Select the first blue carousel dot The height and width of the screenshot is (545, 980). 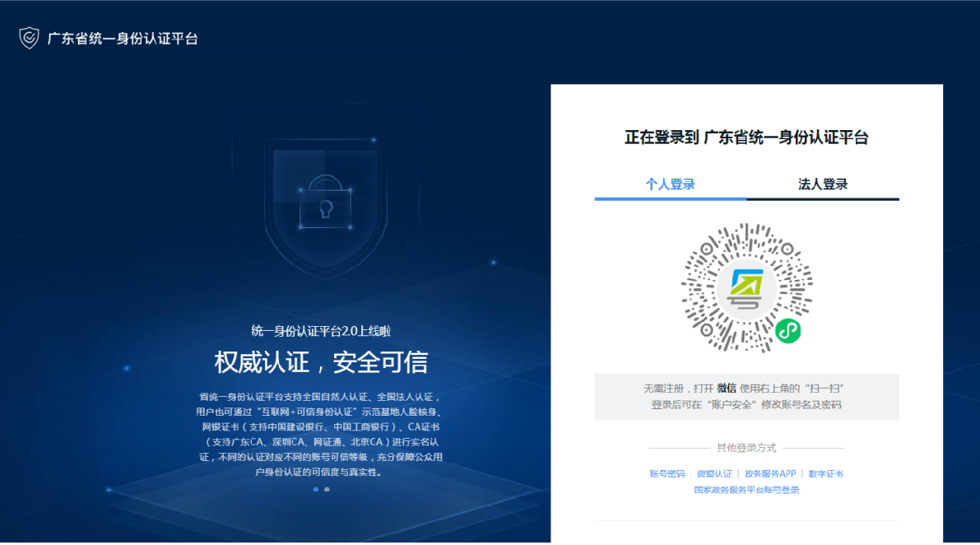tap(316, 489)
